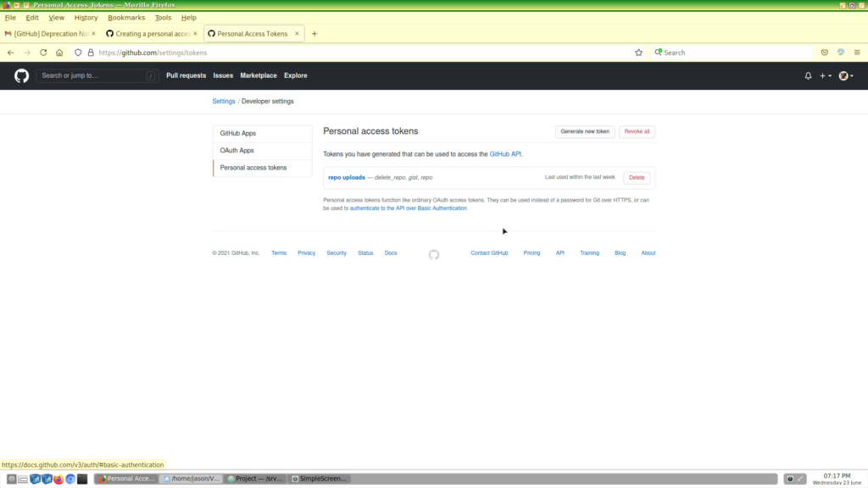
Task: Expand the GitHub create new plus dropdown
Action: click(826, 75)
